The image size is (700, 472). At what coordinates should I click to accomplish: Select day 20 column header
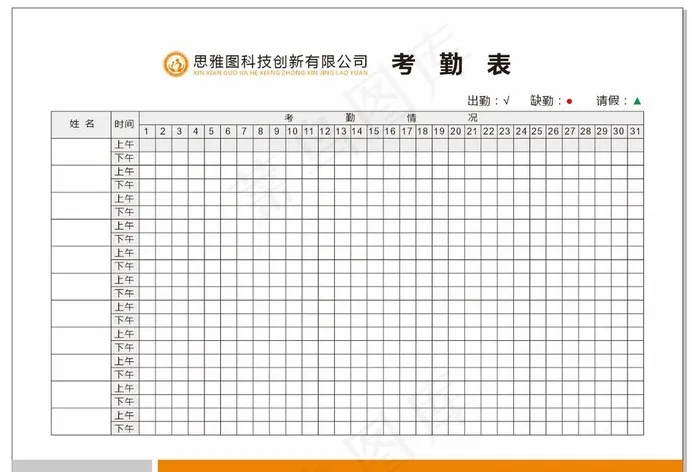(456, 131)
